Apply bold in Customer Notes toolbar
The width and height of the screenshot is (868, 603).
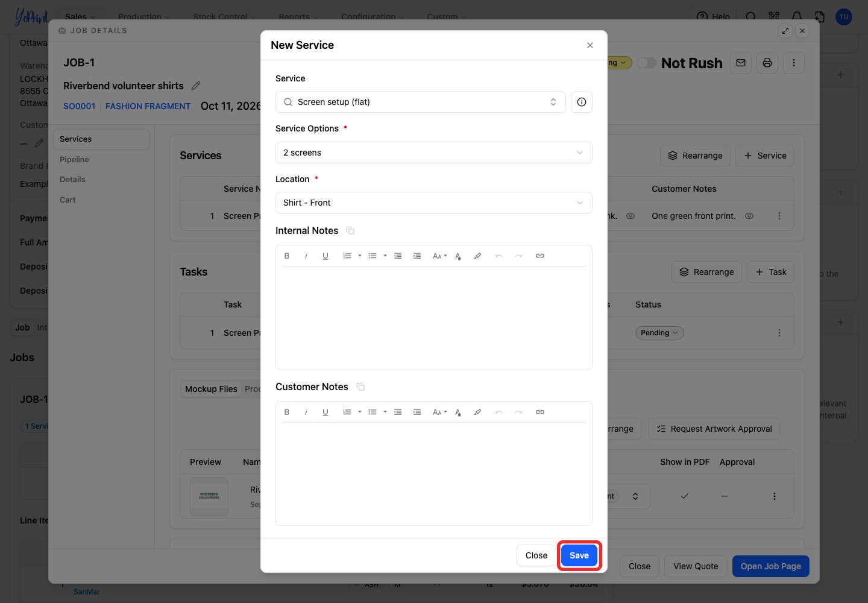pyautogui.click(x=287, y=412)
